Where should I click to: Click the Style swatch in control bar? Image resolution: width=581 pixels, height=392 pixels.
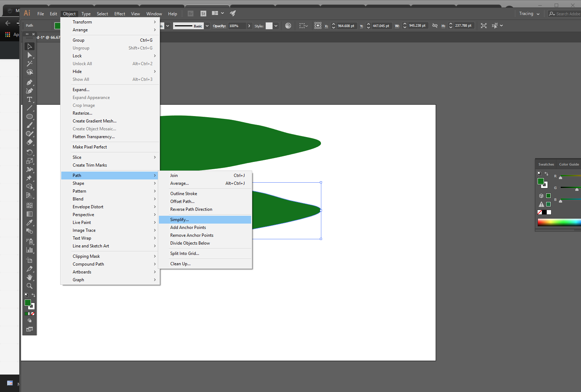tap(269, 26)
